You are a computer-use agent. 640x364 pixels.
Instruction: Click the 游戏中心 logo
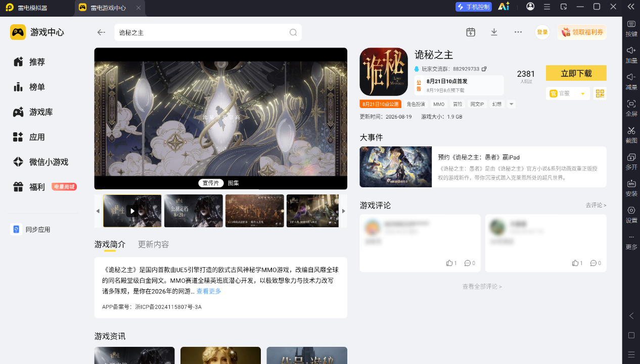(x=37, y=32)
